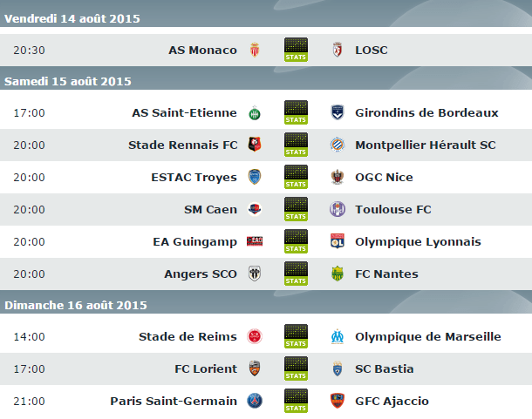Click the EA Guingamp club logo
Screen dimensions: 532x419
coord(255,241)
